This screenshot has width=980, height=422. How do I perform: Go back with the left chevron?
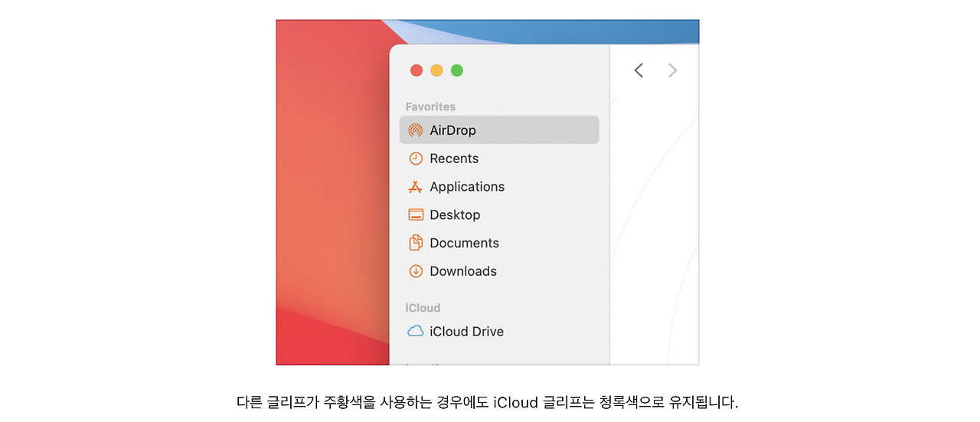639,70
